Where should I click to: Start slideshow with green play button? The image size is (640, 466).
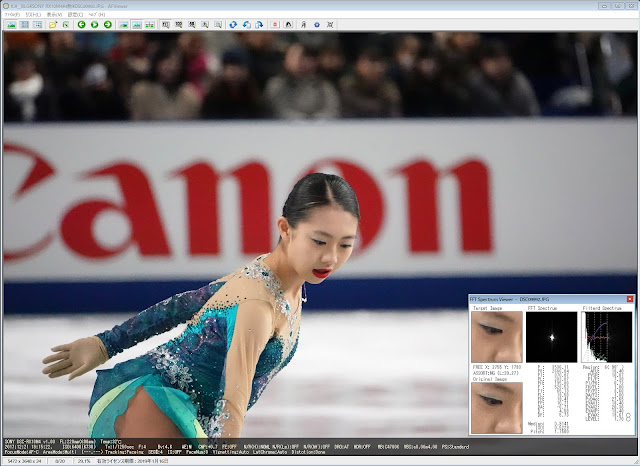click(x=95, y=25)
